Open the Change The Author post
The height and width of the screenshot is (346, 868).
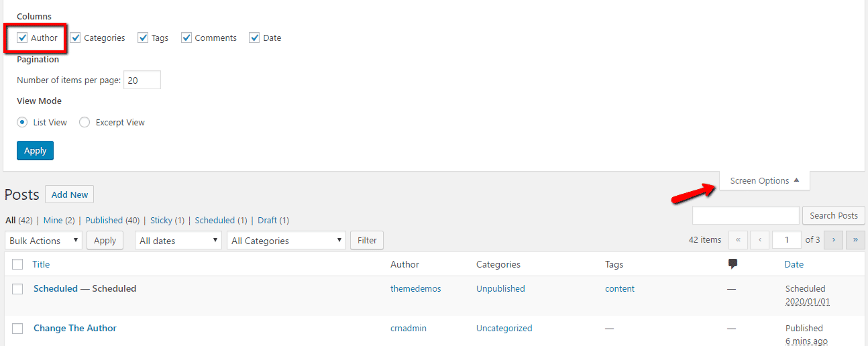coord(75,329)
